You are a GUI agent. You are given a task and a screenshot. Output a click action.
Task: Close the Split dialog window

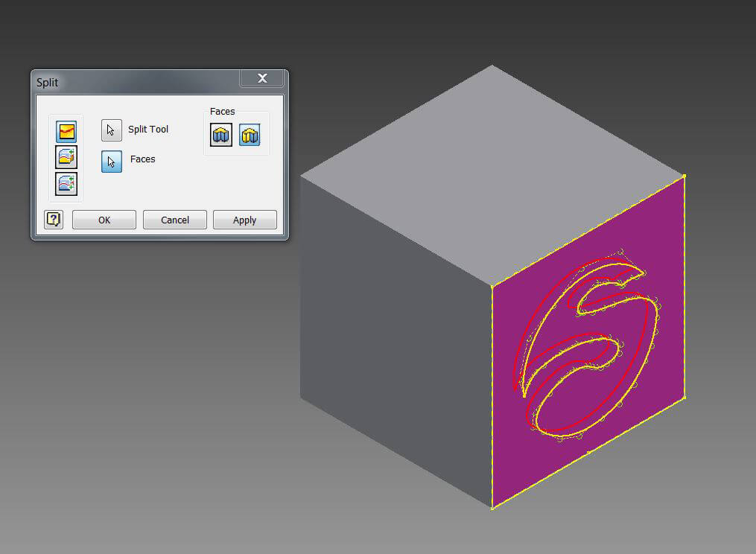coord(262,79)
